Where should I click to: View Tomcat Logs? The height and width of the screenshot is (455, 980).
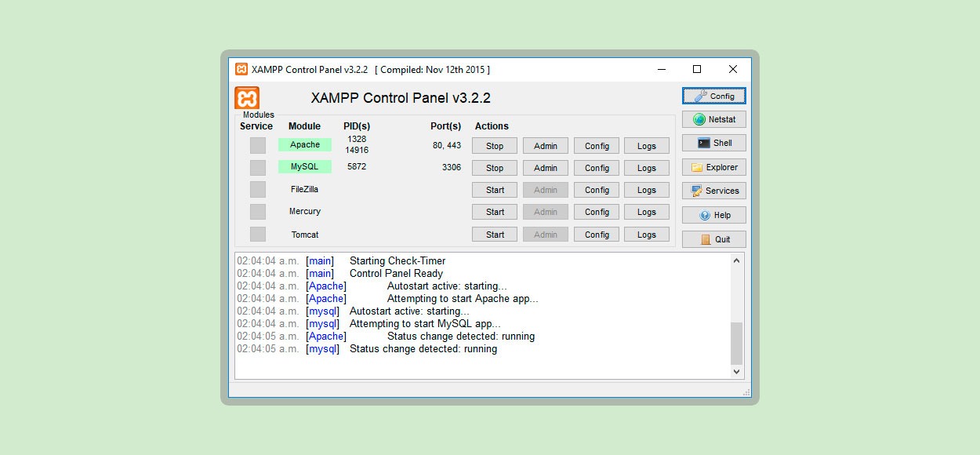click(x=647, y=235)
